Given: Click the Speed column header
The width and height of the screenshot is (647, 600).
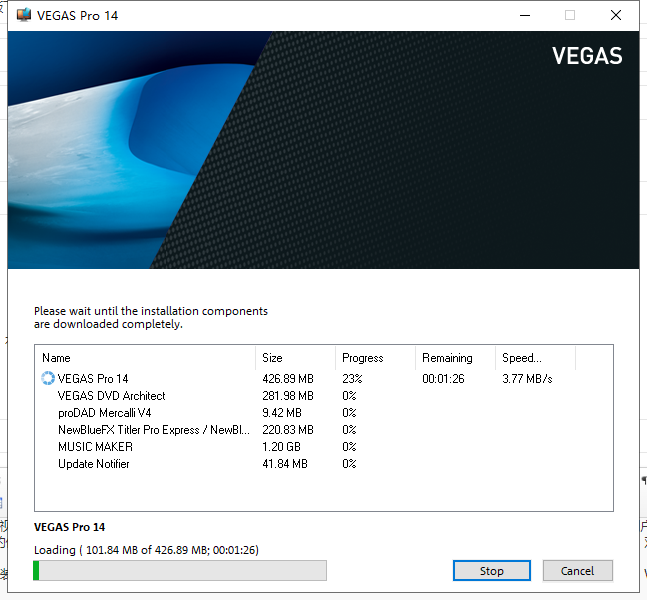Looking at the screenshot, I should point(536,358).
